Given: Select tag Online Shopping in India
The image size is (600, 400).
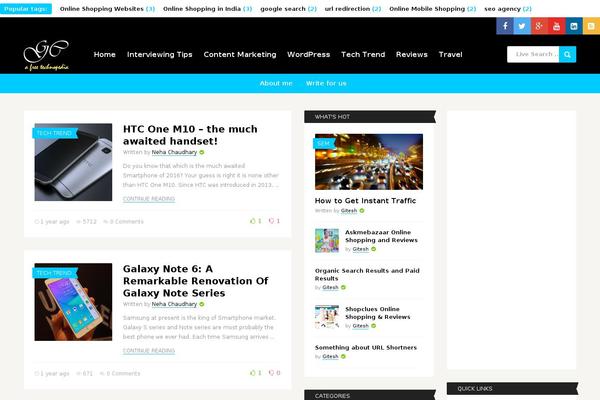Looking at the screenshot, I should pos(207,8).
